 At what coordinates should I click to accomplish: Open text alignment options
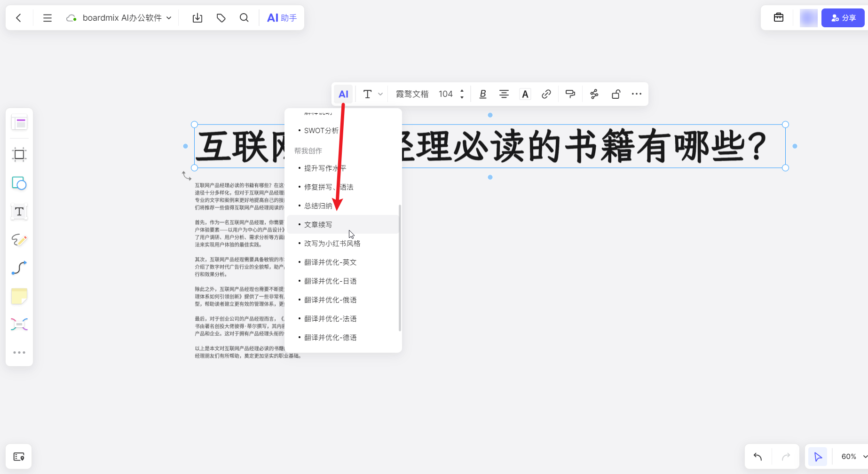pos(504,94)
